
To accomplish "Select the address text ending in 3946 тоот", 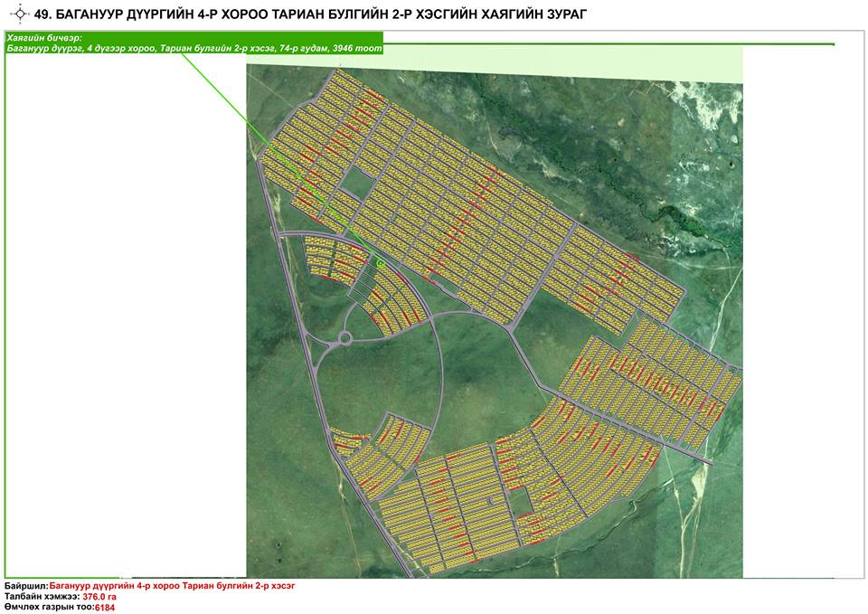I will pos(193,48).
